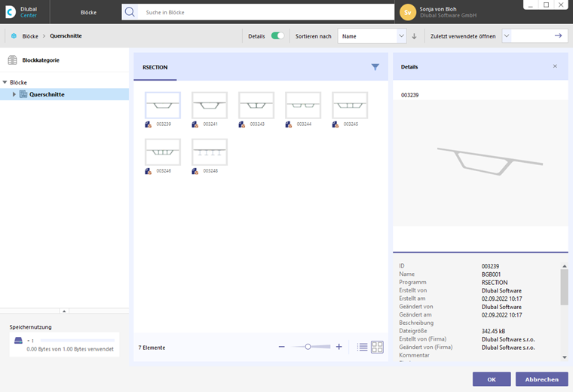Image resolution: width=573 pixels, height=392 pixels.
Task: Open the RSECTION filter funnel
Action: pyautogui.click(x=375, y=67)
